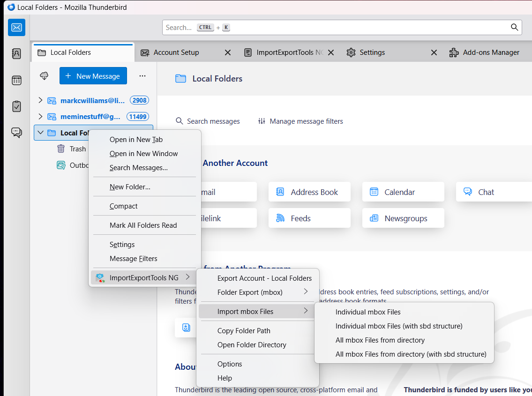Expand the Import mbox Files submenu arrow
The image size is (532, 396).
point(306,311)
